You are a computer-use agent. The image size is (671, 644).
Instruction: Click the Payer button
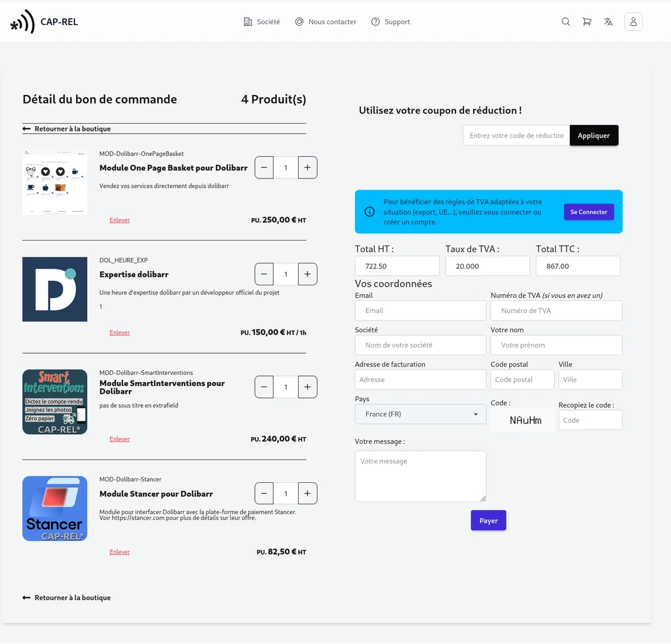point(488,520)
